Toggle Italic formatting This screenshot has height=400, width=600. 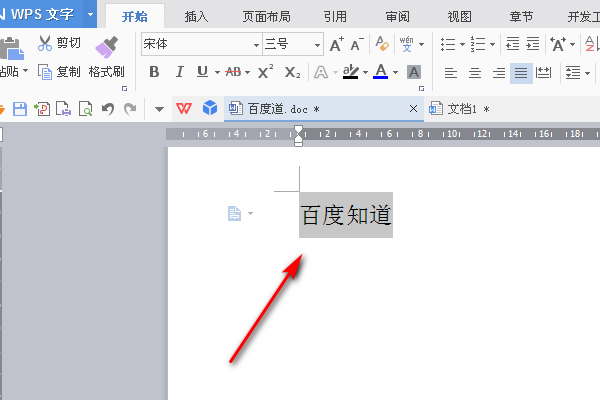(x=179, y=72)
